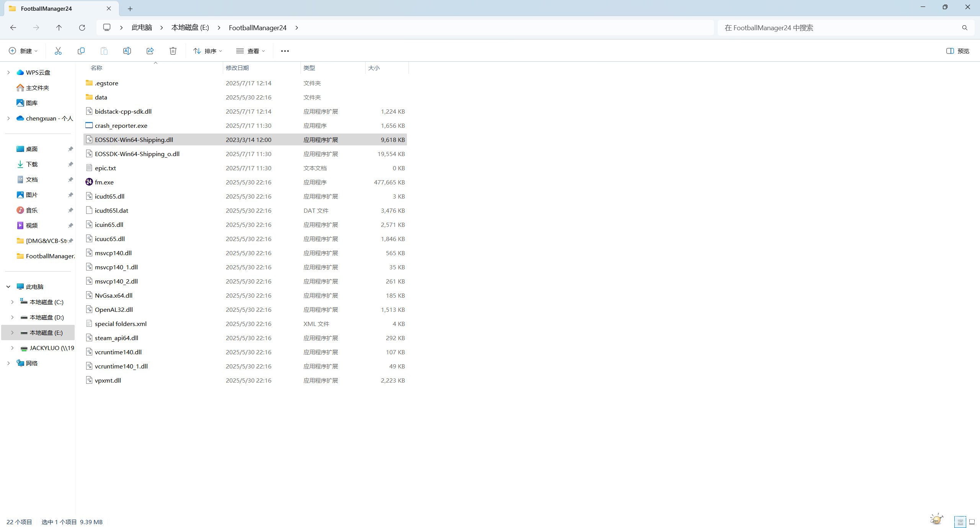Expand 本地磁盘 (C:) node

point(12,302)
